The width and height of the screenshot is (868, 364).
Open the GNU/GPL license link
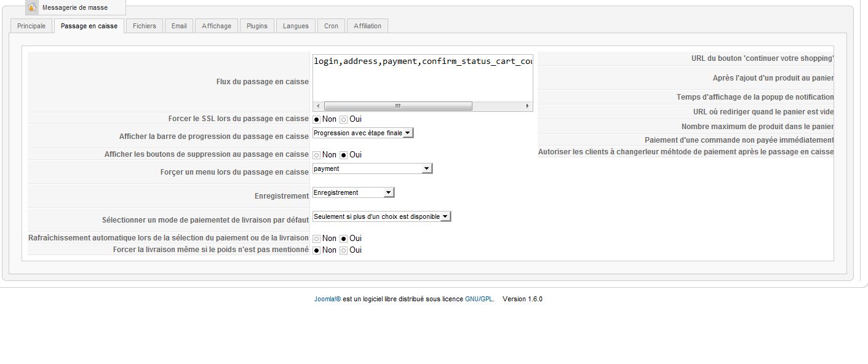pos(479,299)
